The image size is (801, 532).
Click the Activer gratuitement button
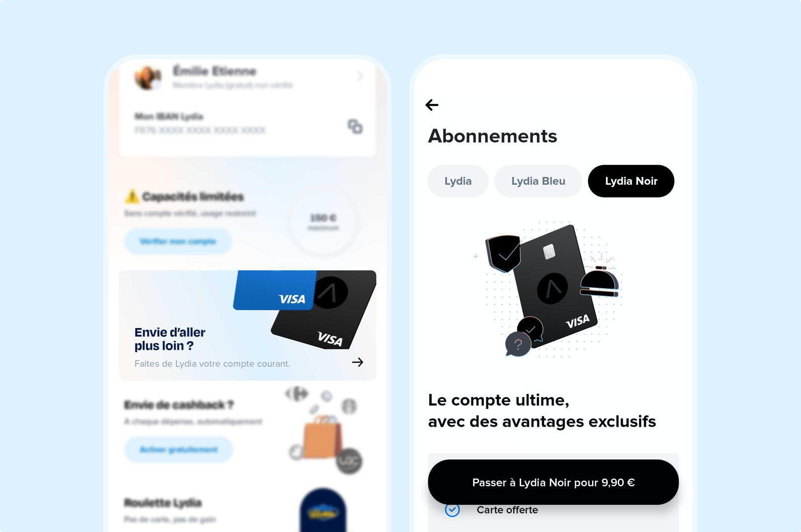(x=178, y=450)
